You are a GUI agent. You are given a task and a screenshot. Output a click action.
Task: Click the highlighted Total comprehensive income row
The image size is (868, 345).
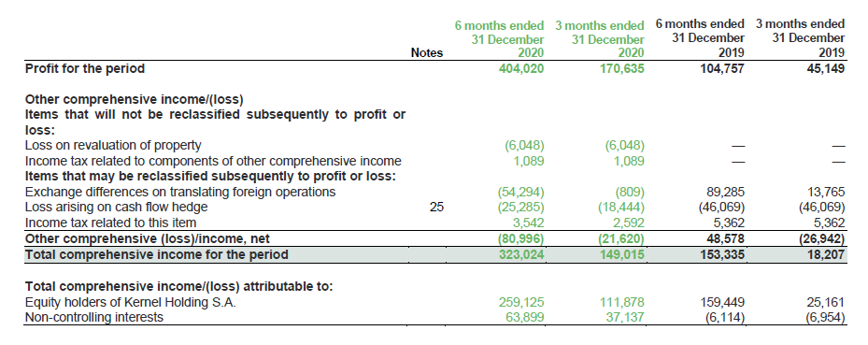[435, 254]
